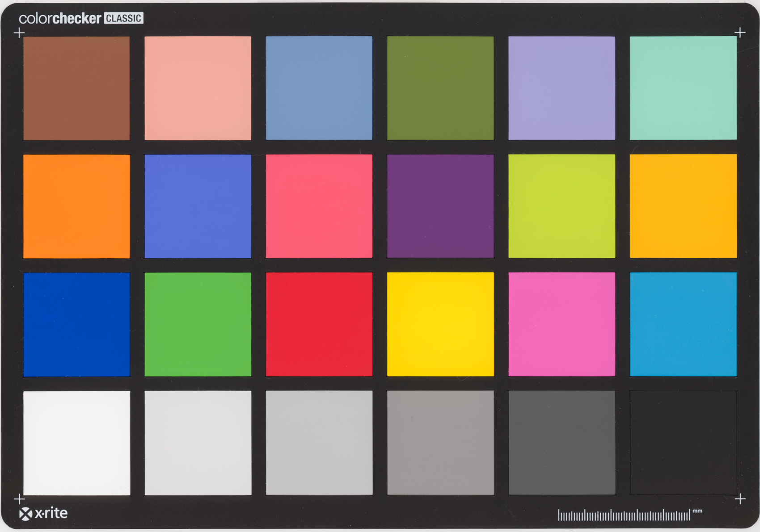The width and height of the screenshot is (760, 532).
Task: Pick the black patch in grayscale row
Action: pos(683,443)
